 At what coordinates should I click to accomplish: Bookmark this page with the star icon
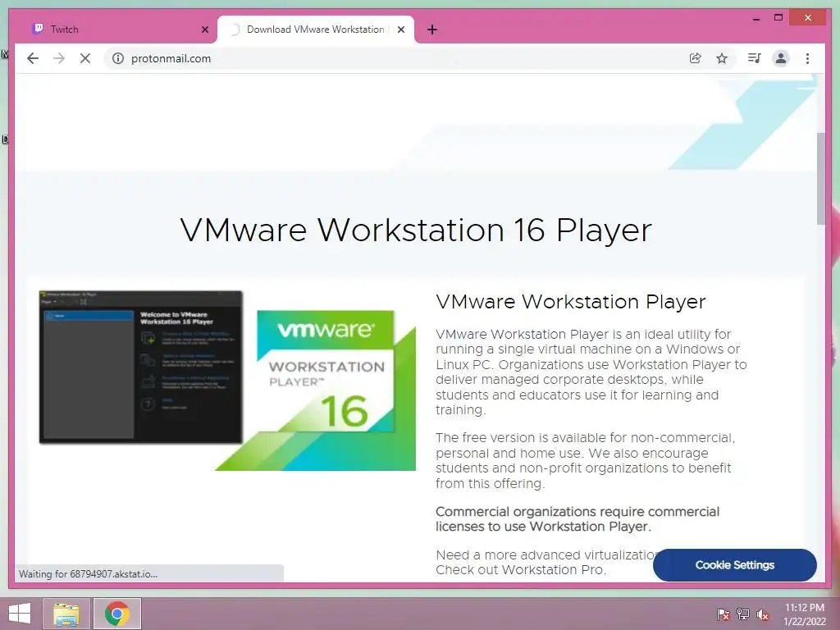coord(722,58)
